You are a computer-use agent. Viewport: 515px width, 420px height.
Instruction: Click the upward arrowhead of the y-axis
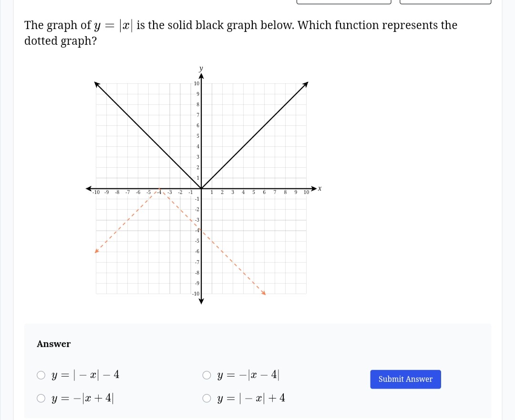click(201, 76)
